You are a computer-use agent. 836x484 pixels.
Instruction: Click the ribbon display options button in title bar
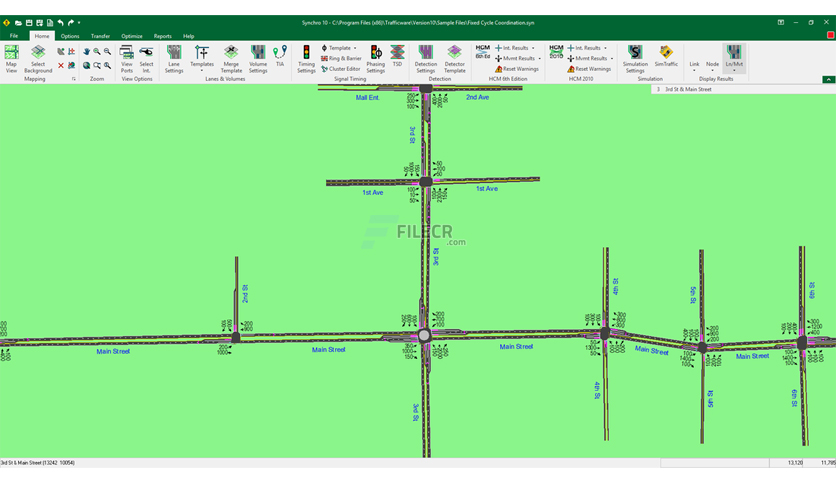click(x=781, y=23)
